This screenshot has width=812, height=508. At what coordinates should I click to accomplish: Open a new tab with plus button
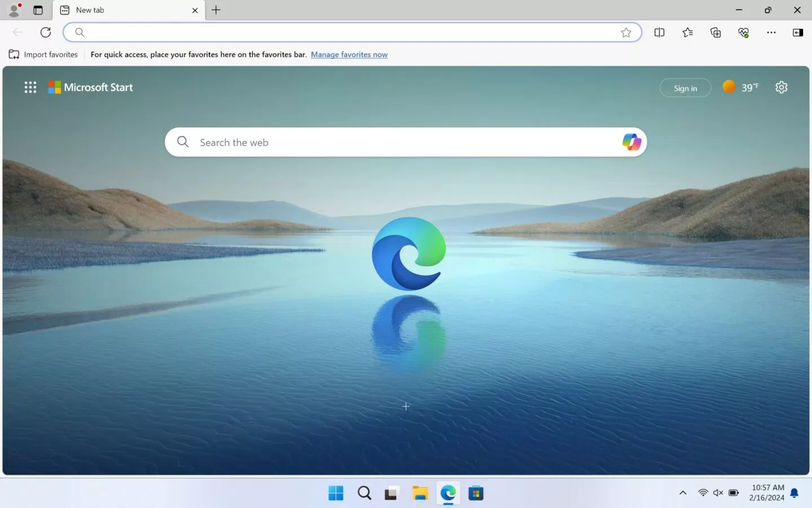(216, 10)
